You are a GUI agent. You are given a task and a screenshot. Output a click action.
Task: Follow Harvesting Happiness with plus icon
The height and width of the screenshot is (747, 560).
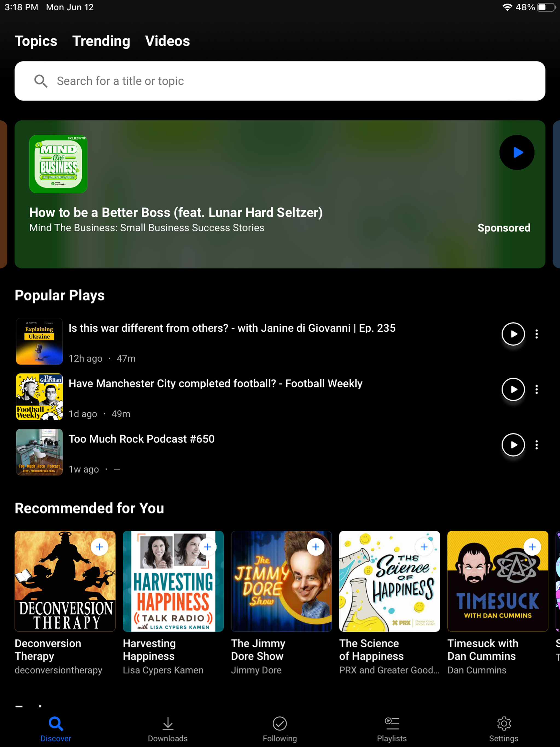coord(207,547)
